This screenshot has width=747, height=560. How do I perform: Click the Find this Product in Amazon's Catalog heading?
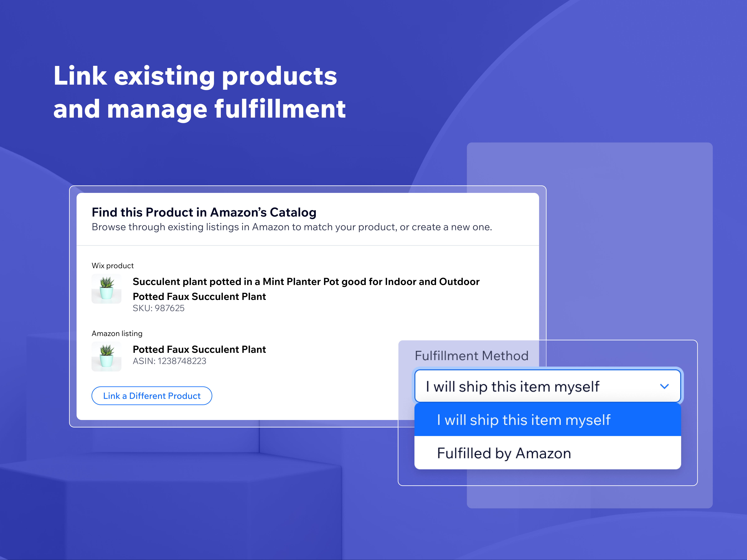(x=204, y=212)
